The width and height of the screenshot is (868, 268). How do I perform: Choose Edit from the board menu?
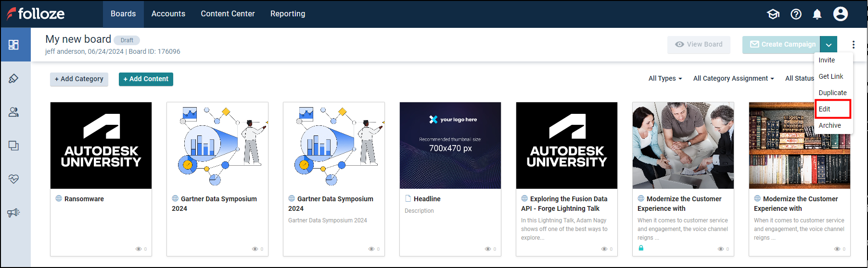pyautogui.click(x=825, y=109)
